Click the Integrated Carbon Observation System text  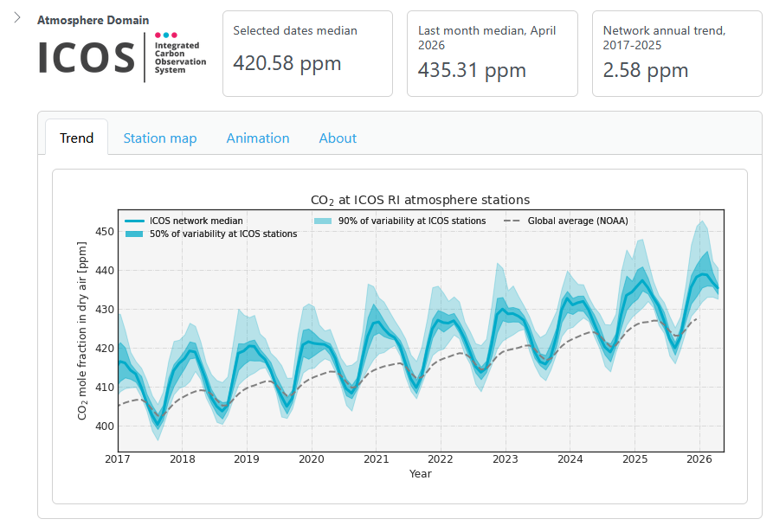[180, 58]
